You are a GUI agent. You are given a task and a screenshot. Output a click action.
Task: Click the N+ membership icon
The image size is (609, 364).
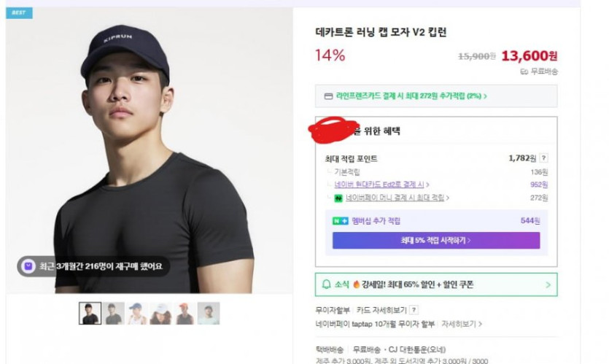(x=340, y=221)
